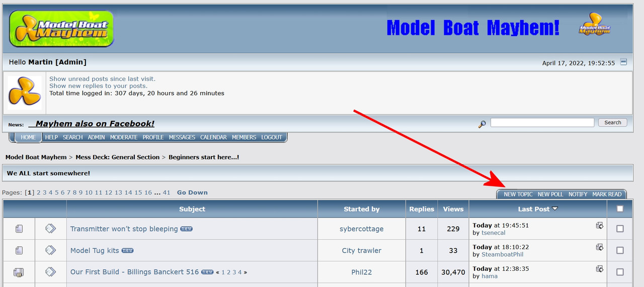This screenshot has height=287, width=644.
Task: Click LOGOUT in the menu bar
Action: coord(272,137)
